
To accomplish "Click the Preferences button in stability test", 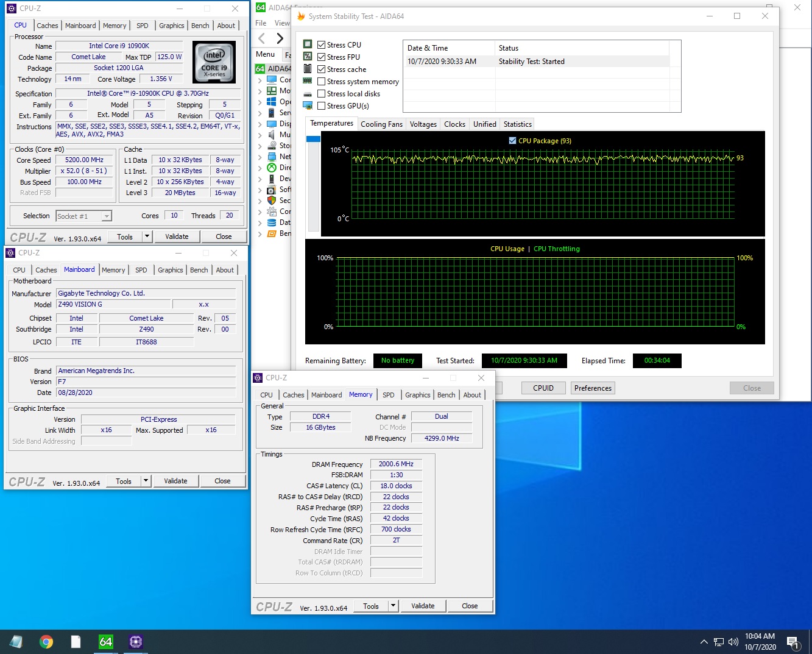I will [593, 388].
